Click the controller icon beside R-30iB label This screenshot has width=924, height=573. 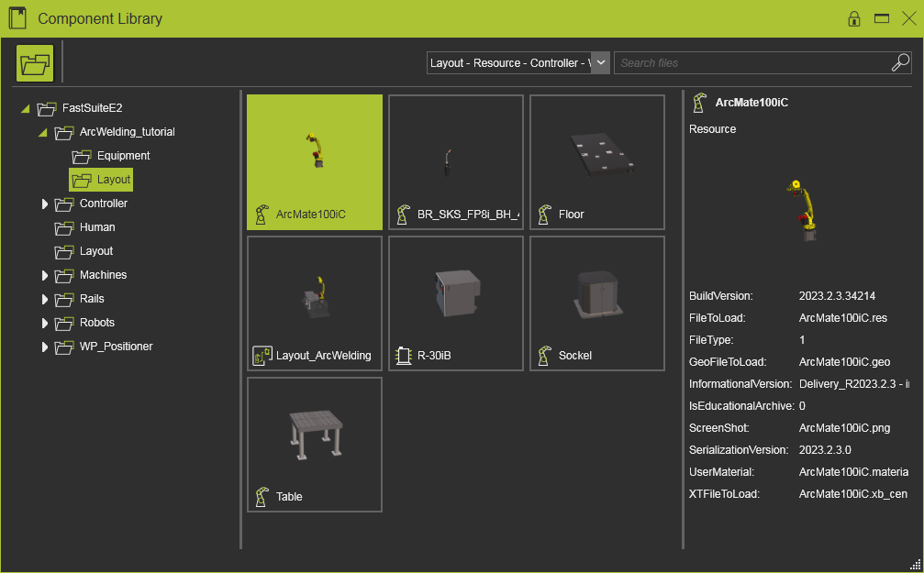tap(403, 355)
